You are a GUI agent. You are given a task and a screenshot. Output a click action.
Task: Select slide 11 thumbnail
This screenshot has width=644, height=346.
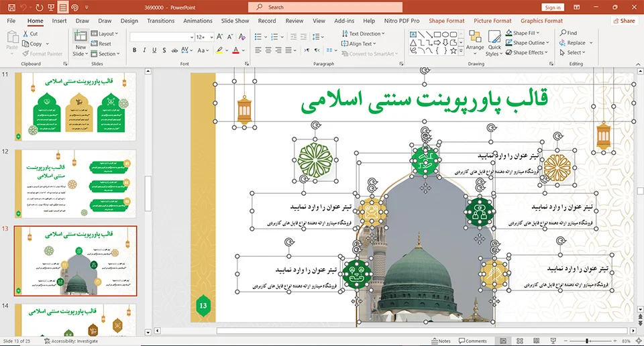pos(76,107)
